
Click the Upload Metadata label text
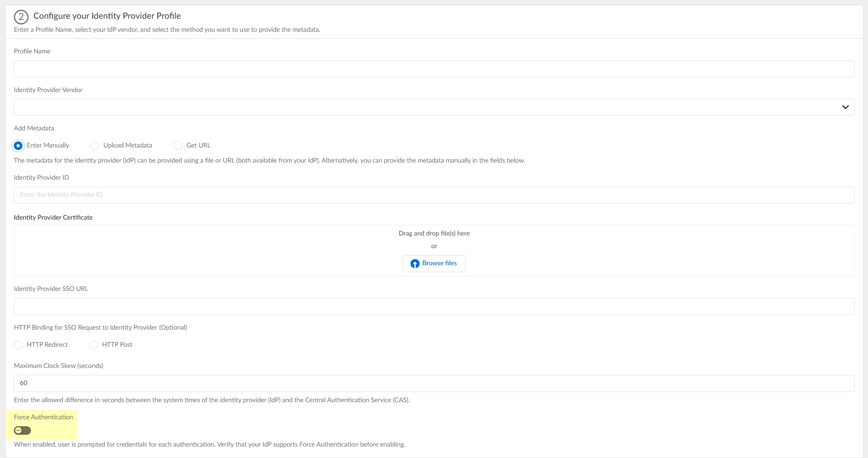[x=128, y=145]
